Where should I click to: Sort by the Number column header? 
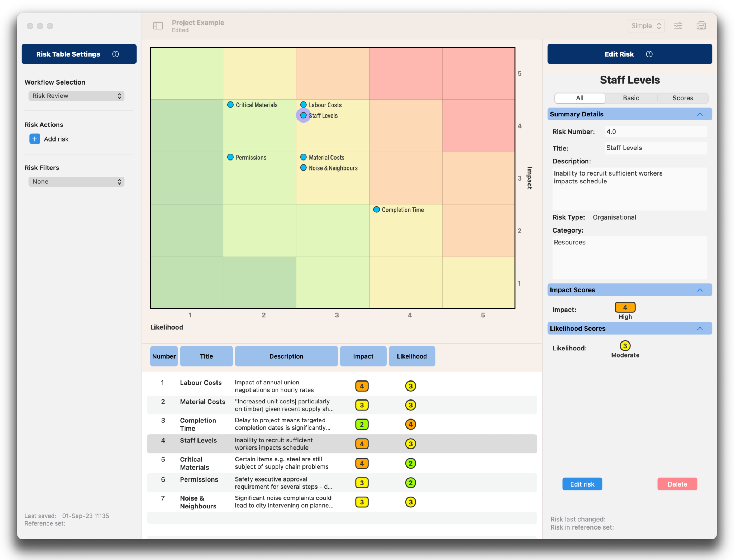[x=164, y=356]
